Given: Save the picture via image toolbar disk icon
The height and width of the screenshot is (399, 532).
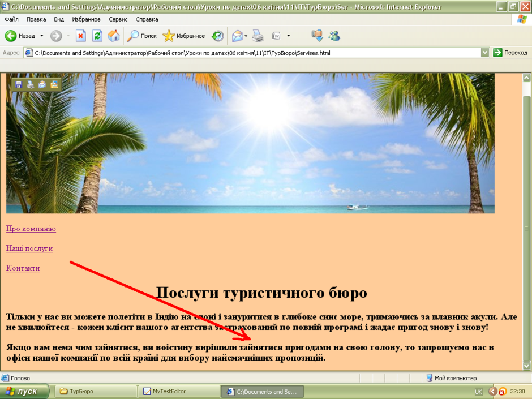Looking at the screenshot, I should point(19,84).
